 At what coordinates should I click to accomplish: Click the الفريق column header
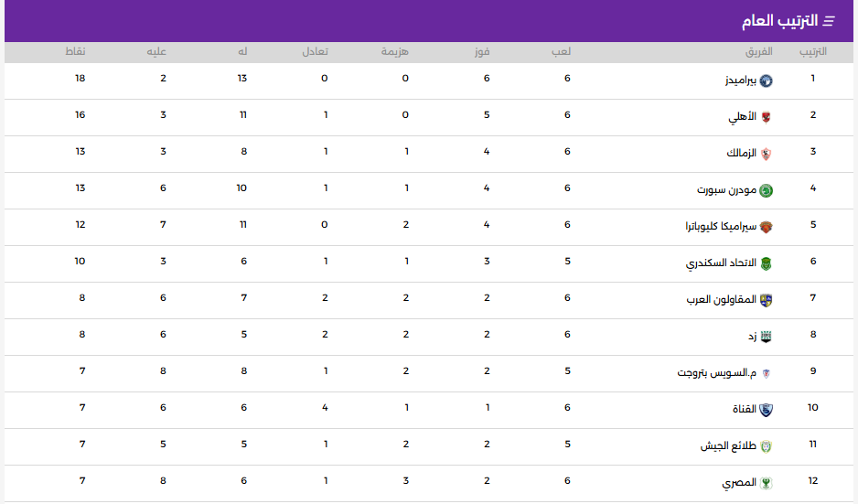759,52
